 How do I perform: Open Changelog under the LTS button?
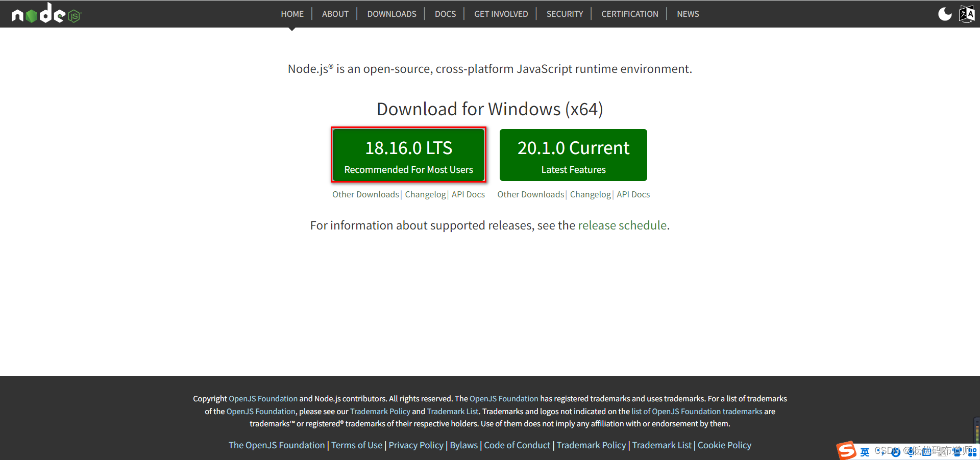tap(425, 194)
